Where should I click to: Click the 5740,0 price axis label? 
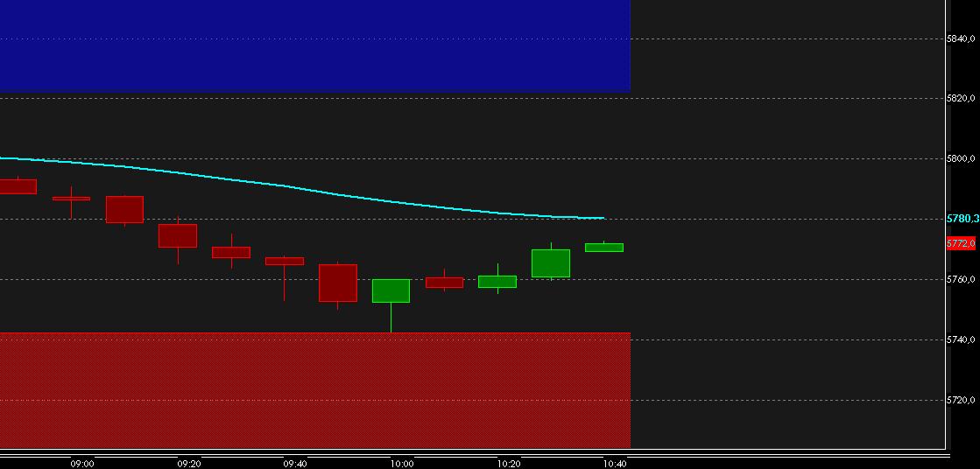(961, 339)
